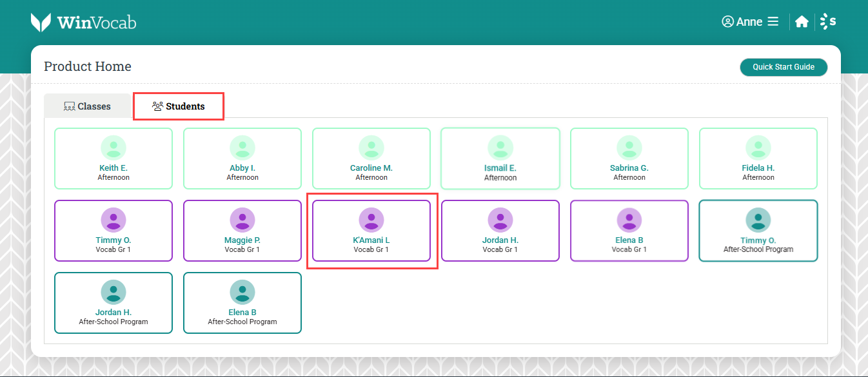868x377 pixels.
Task: Select Keith E.'s green avatar icon
Action: point(113,148)
